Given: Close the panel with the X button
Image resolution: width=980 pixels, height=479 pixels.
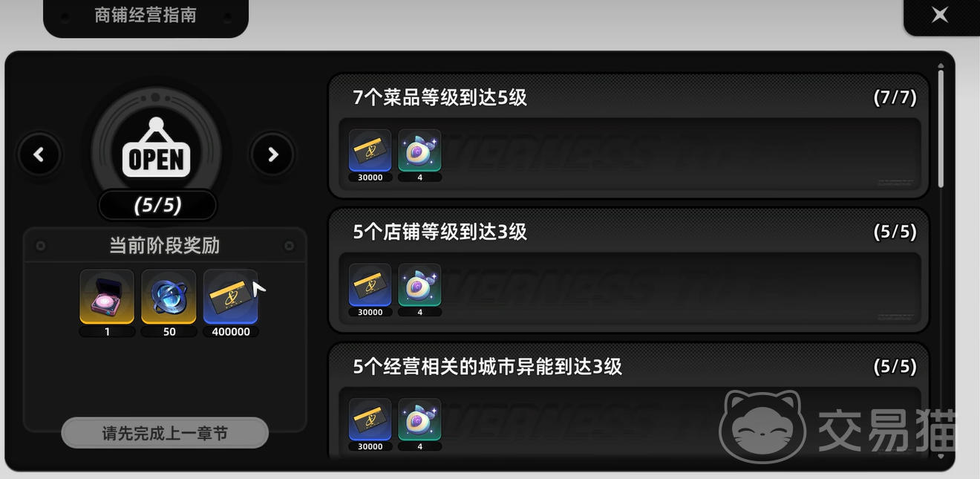Looking at the screenshot, I should (x=940, y=14).
